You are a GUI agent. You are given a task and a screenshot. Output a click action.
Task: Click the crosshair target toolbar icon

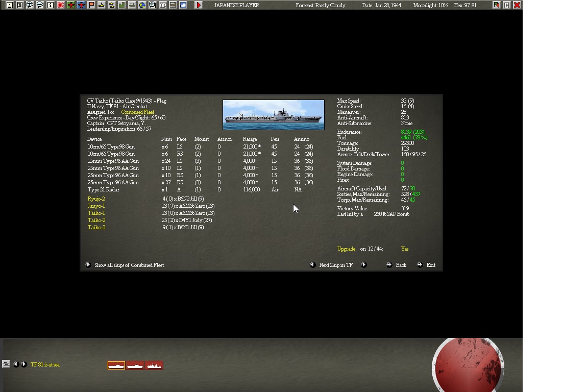[x=152, y=5]
